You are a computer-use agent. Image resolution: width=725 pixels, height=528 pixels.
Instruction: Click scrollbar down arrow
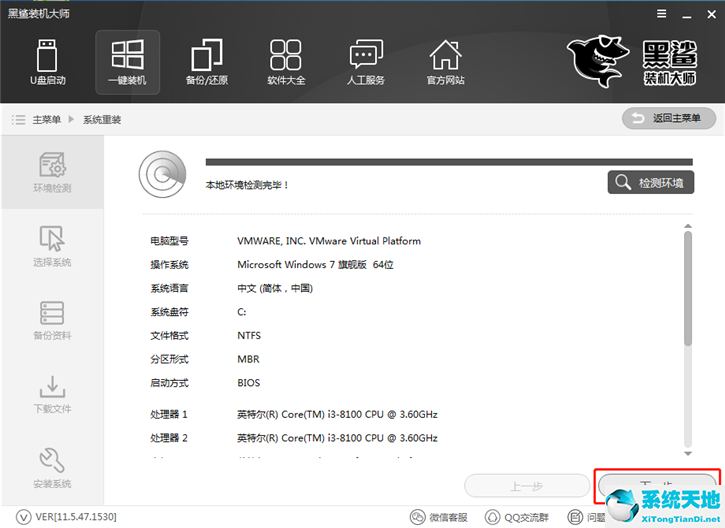click(x=688, y=454)
